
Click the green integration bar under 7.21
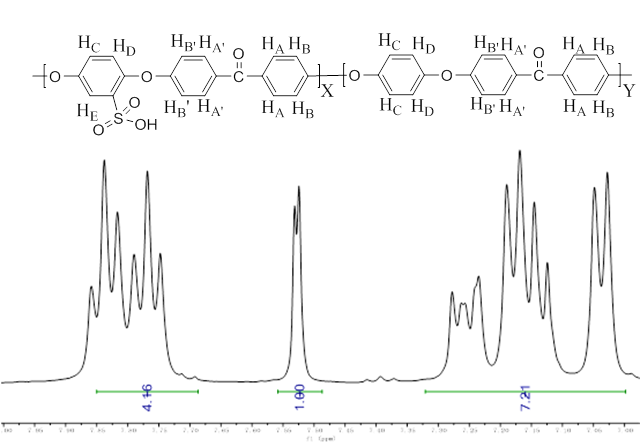click(x=525, y=392)
